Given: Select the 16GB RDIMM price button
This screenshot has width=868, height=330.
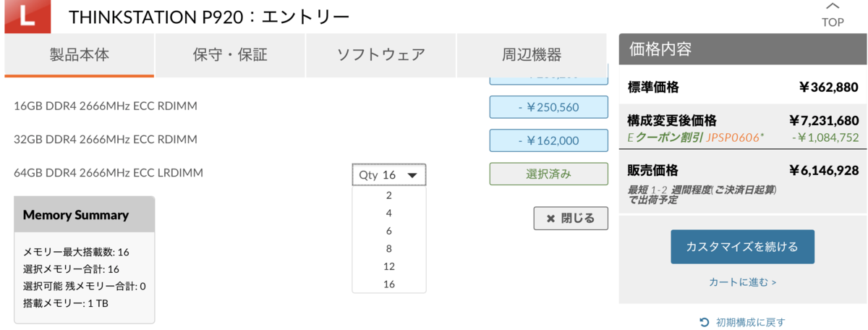Looking at the screenshot, I should pyautogui.click(x=548, y=107).
